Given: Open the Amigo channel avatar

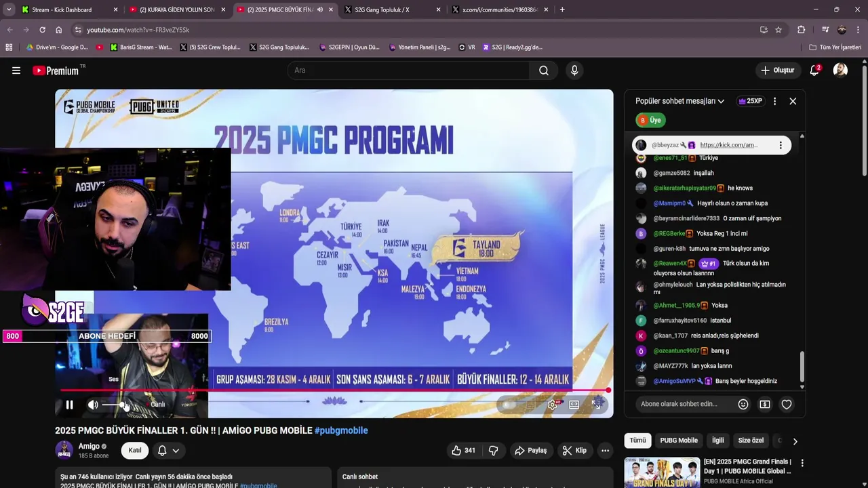Looking at the screenshot, I should coord(64,450).
